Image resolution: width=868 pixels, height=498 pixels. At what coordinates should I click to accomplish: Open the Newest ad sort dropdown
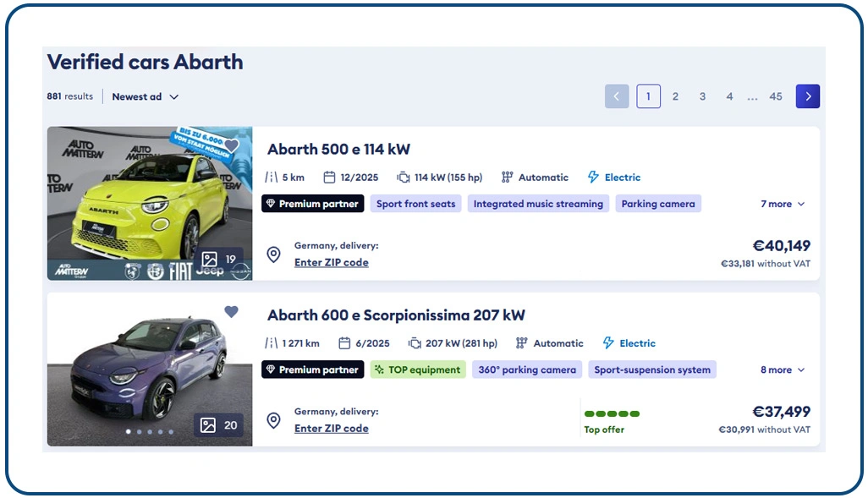[145, 97]
